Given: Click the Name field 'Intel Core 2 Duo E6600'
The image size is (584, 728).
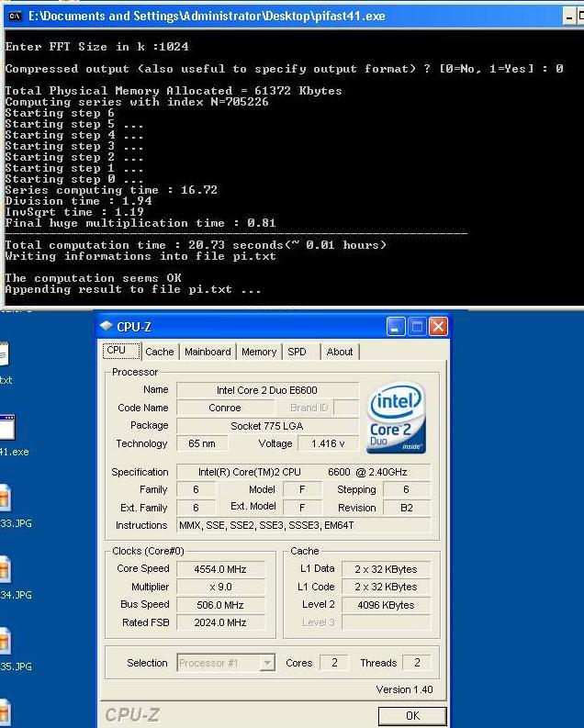Looking at the screenshot, I should [x=267, y=390].
